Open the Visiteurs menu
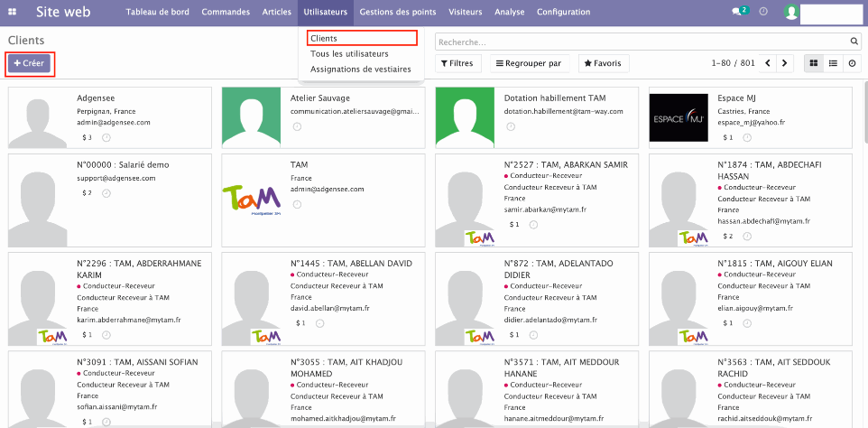Image resolution: width=868 pixels, height=428 pixels. (x=466, y=12)
